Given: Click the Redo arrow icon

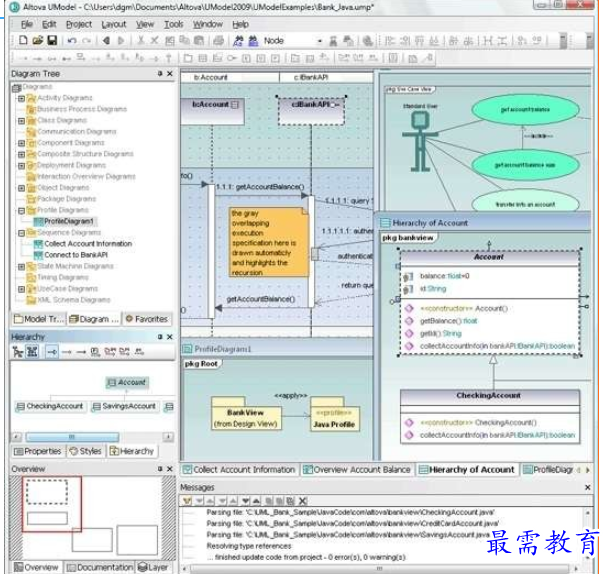Looking at the screenshot, I should coord(86,40).
